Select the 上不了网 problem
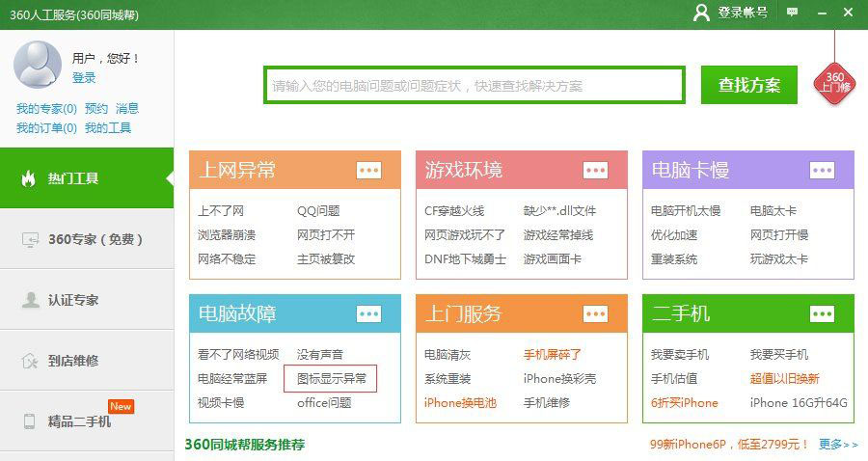 tap(221, 211)
